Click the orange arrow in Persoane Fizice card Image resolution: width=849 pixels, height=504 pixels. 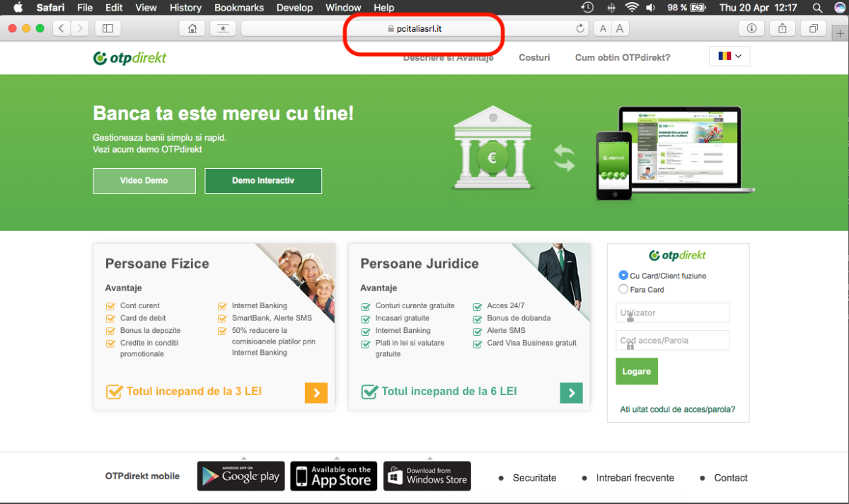(x=316, y=393)
